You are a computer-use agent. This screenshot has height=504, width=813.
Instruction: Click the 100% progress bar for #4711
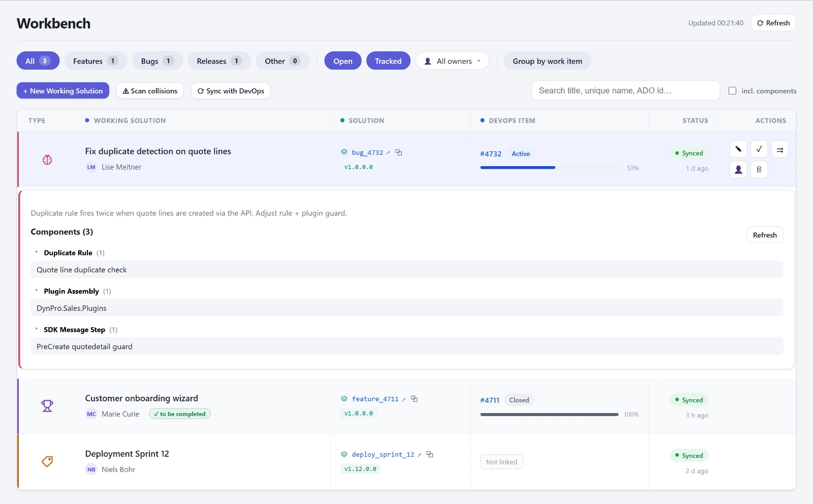tap(549, 415)
